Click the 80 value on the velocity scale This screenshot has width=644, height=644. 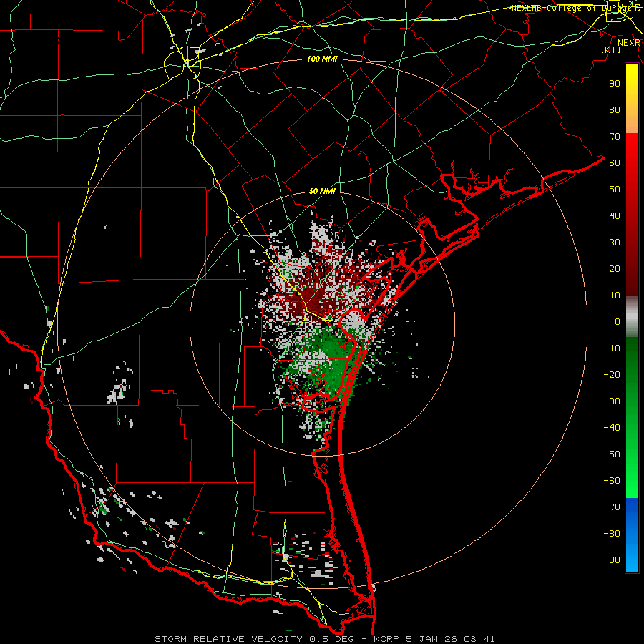615,109
